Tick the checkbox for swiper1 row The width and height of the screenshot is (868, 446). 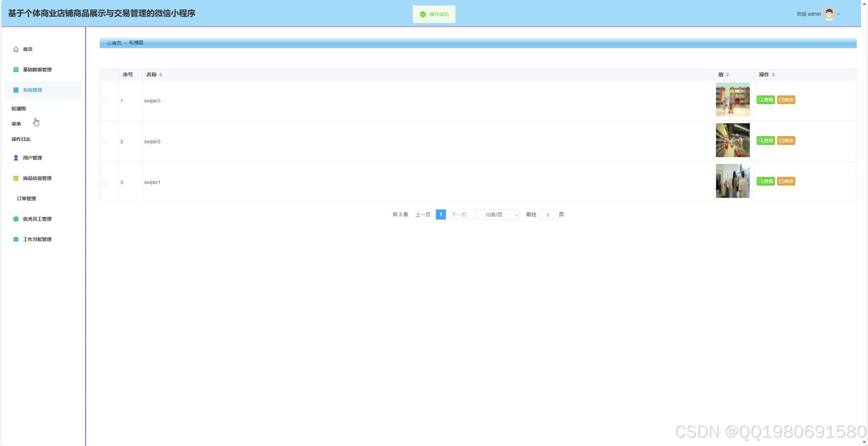tap(104, 182)
